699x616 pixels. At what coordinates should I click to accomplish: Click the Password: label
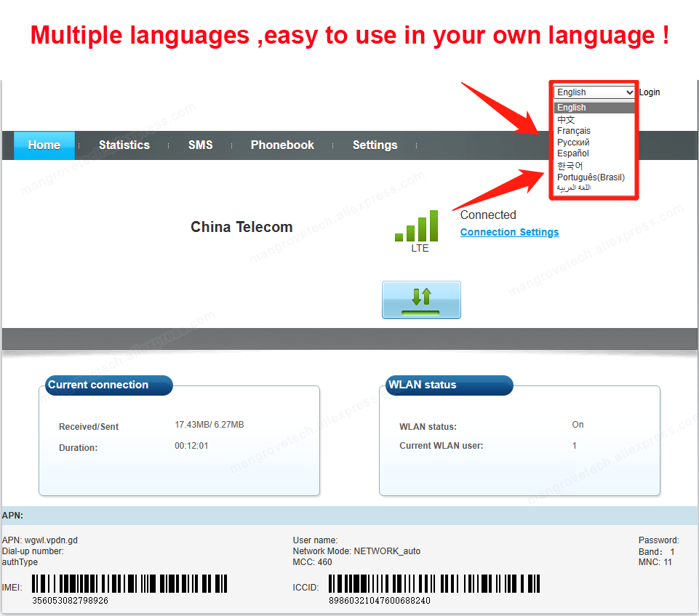659,540
